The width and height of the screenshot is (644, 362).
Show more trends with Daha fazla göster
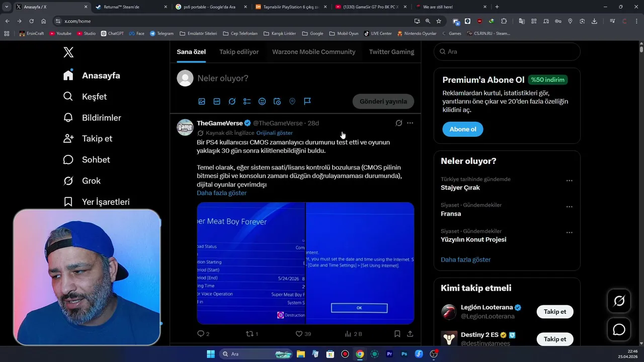coord(466,260)
